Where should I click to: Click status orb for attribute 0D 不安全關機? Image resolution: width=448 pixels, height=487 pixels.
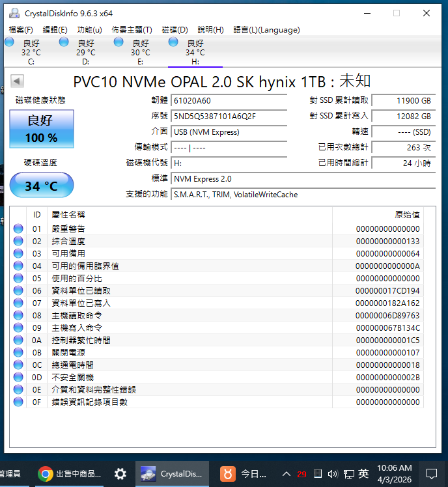18,377
